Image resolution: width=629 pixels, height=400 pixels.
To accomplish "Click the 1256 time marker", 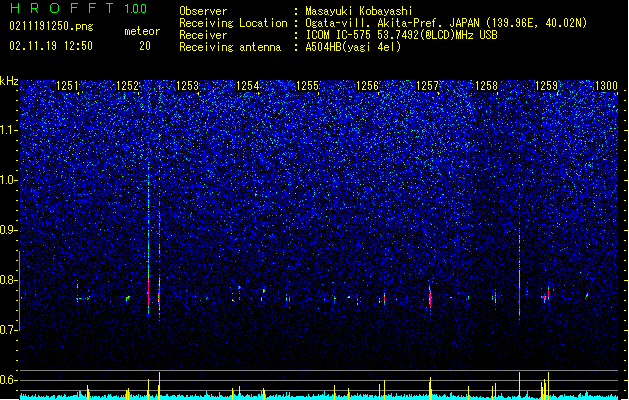I will (x=367, y=86).
